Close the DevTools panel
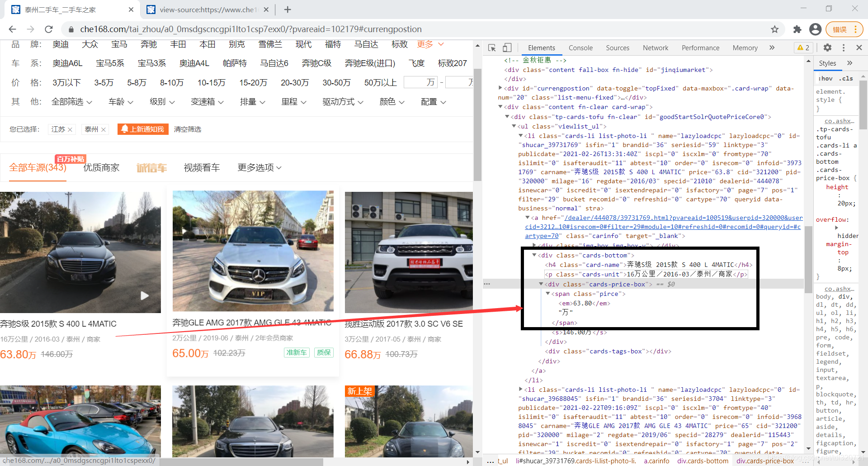The image size is (868, 466). [859, 48]
